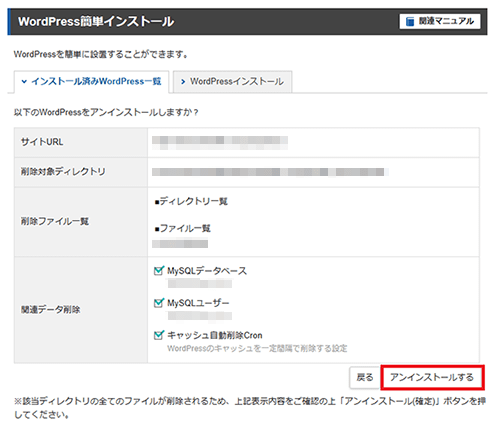Click the 戻る button
The height and width of the screenshot is (429, 500).
coord(365,377)
